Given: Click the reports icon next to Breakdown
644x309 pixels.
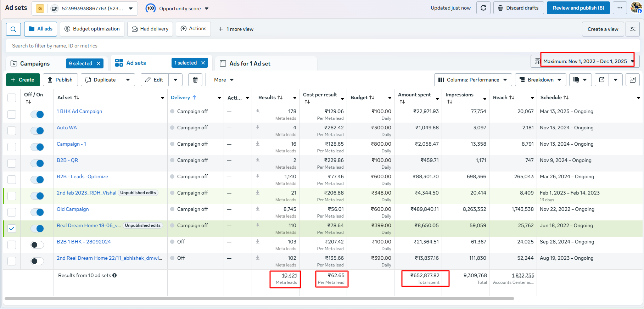Looking at the screenshot, I should point(576,80).
